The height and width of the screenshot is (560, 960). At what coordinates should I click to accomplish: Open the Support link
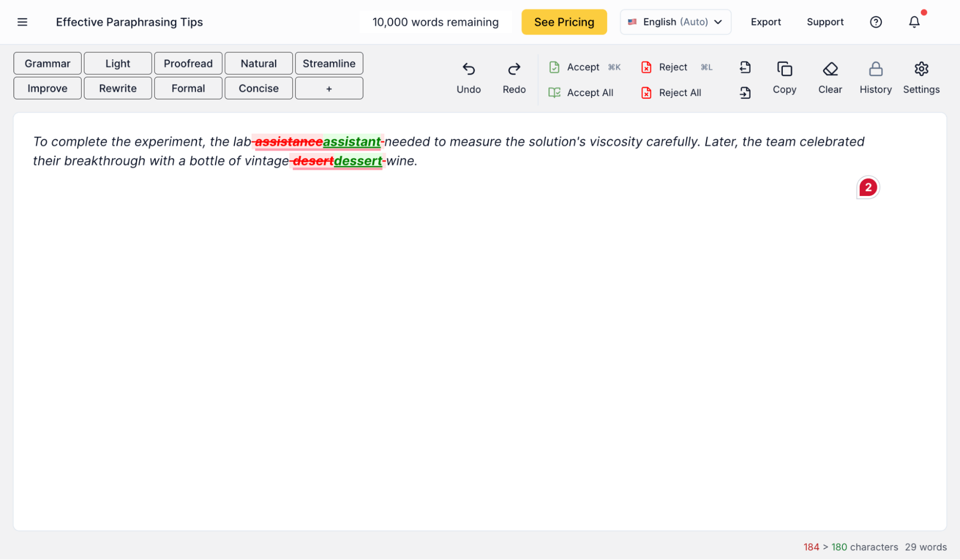click(825, 22)
